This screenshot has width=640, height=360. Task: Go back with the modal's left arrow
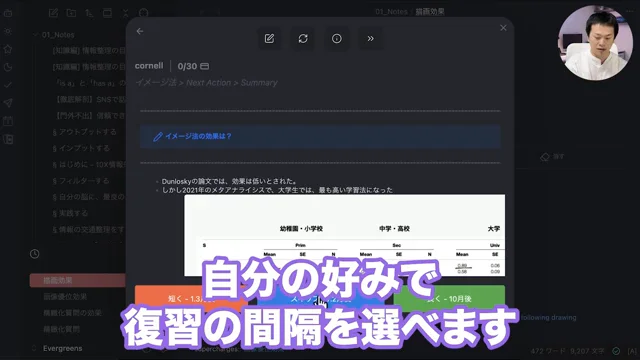pos(140,31)
